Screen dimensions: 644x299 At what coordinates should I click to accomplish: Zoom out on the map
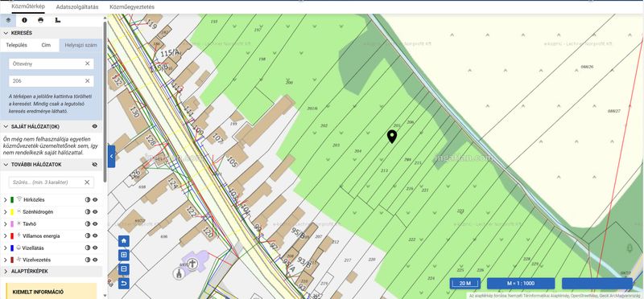point(124,269)
